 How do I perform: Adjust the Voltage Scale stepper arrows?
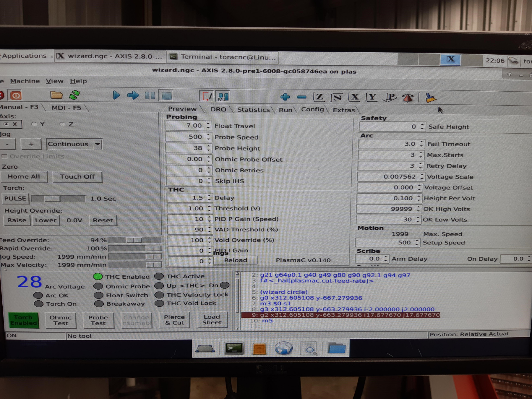click(422, 177)
